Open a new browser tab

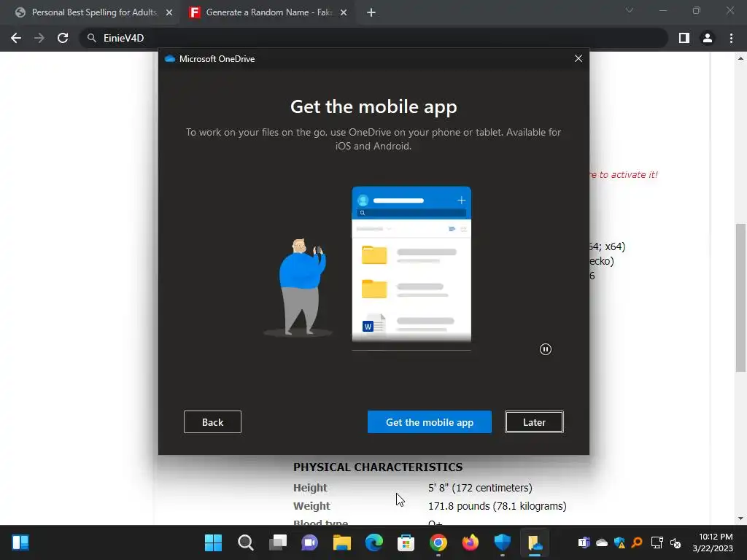click(371, 13)
